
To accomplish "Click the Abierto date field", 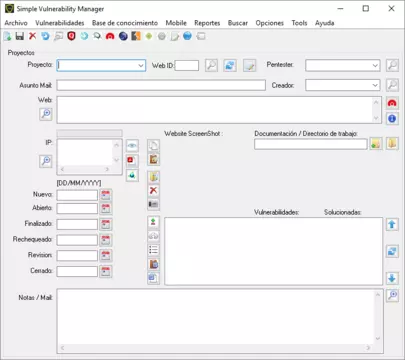I will 77,208.
